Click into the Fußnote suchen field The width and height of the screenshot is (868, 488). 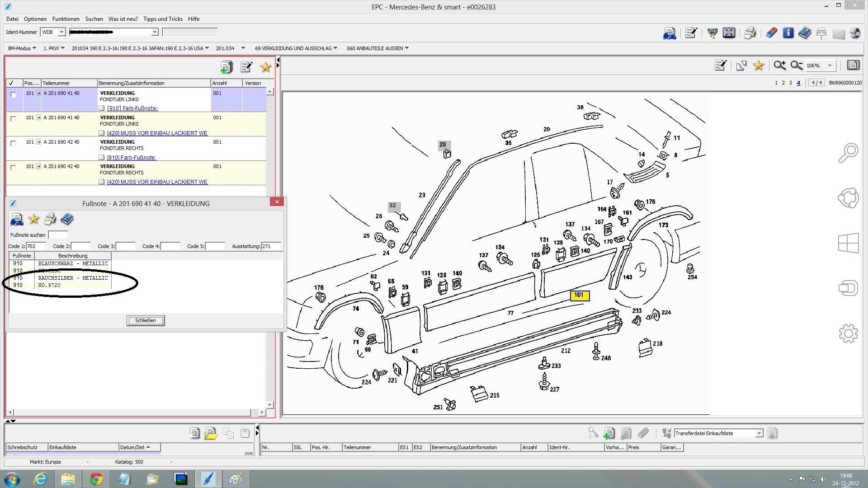(x=58, y=235)
